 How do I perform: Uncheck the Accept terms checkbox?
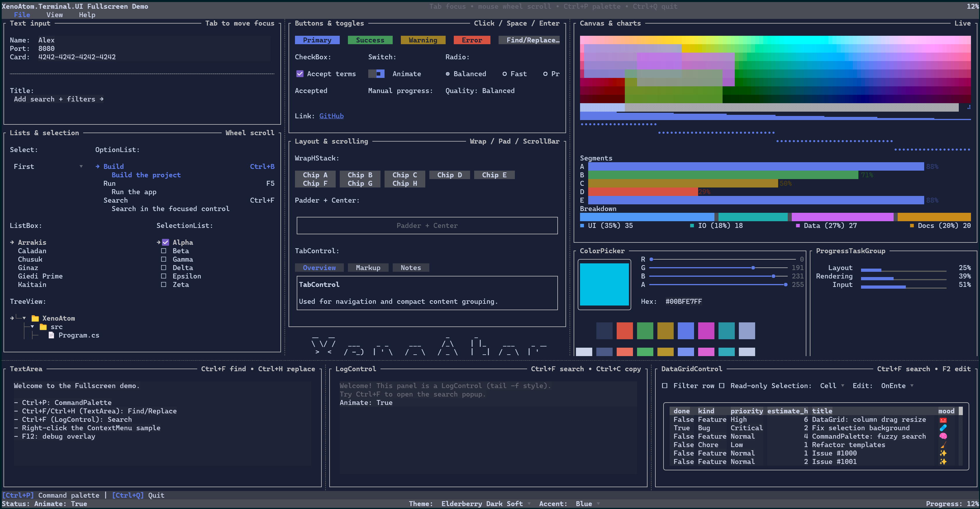click(300, 74)
